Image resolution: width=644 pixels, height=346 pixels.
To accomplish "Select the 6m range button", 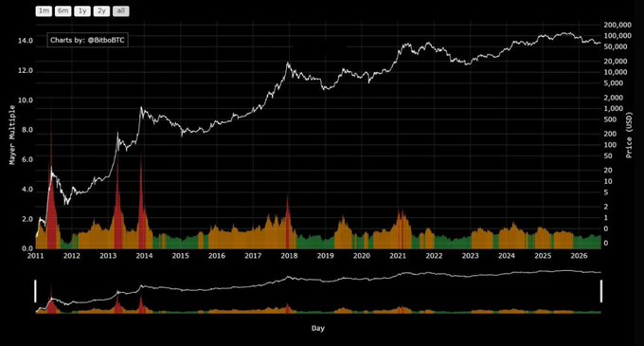I will [x=63, y=10].
